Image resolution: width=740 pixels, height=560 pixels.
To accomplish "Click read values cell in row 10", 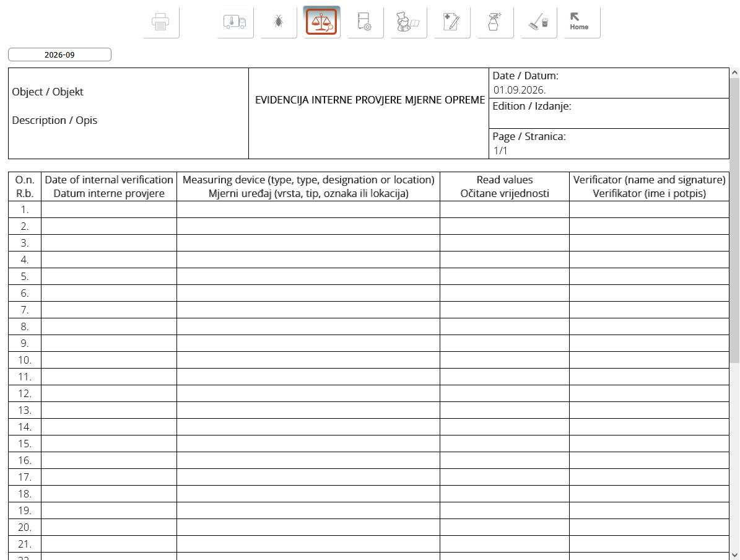I will [505, 361].
